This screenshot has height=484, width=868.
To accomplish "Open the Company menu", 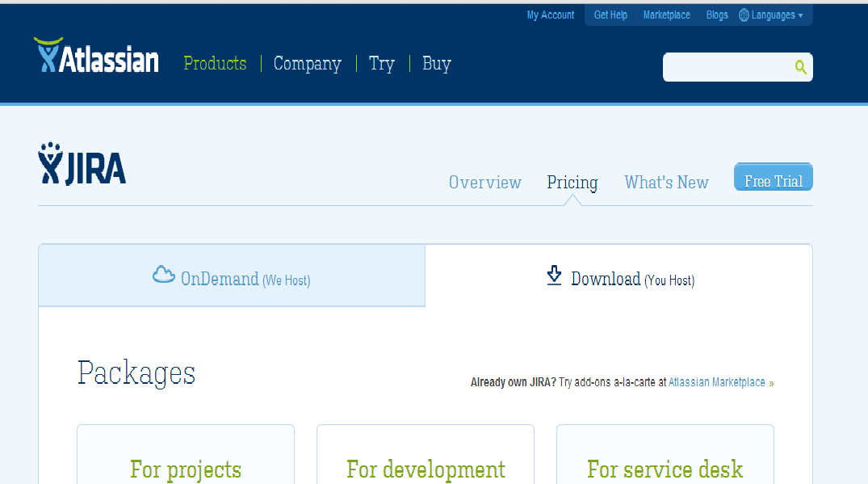I will pyautogui.click(x=308, y=65).
